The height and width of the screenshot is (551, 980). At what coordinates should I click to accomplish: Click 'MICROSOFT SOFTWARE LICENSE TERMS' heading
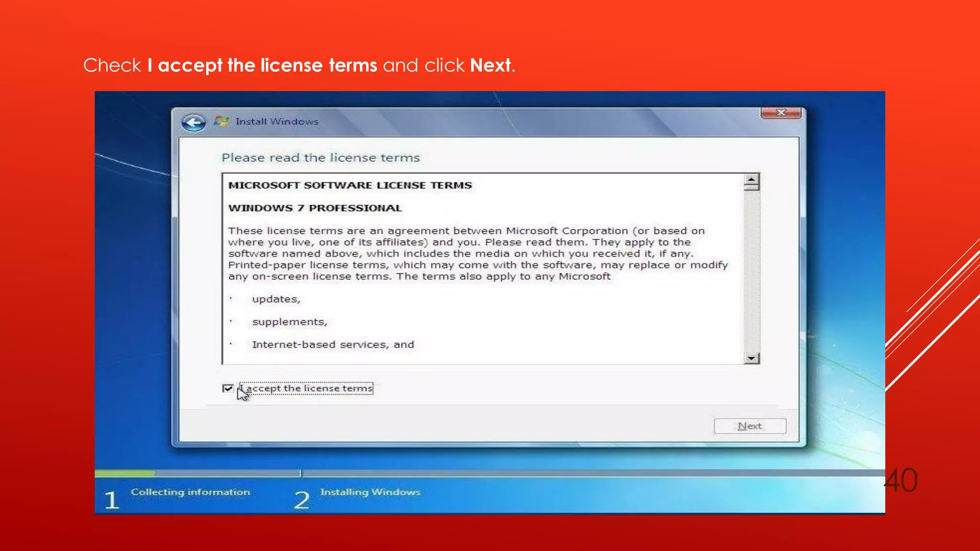(x=350, y=185)
